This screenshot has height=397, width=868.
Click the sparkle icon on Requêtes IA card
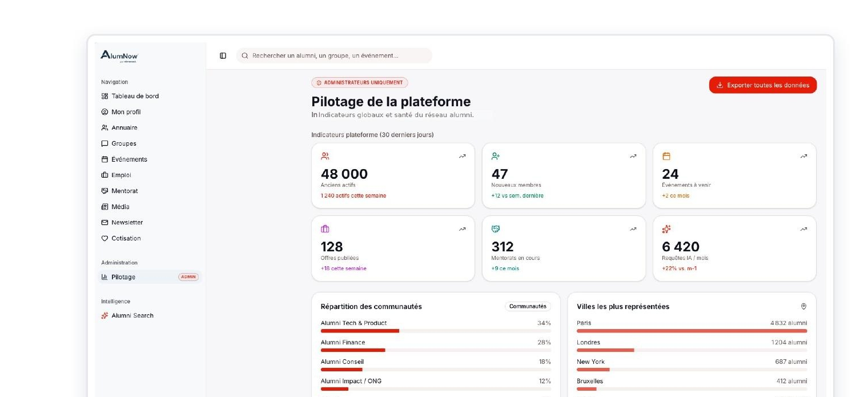click(666, 229)
